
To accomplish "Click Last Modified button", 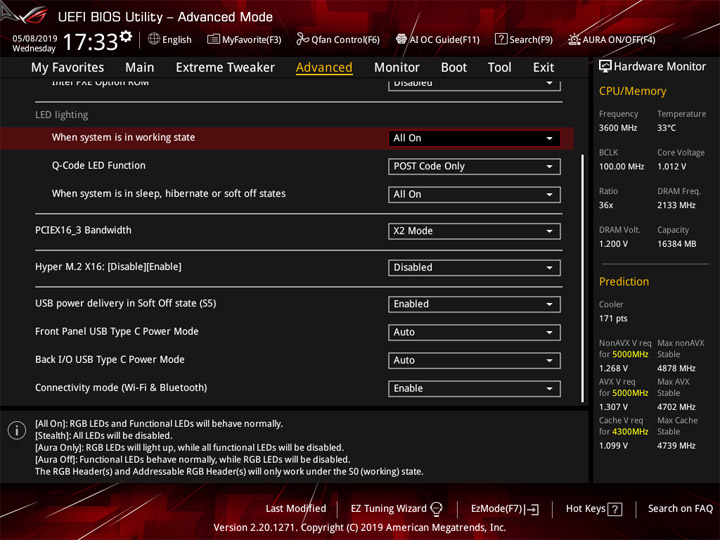I will point(296,509).
